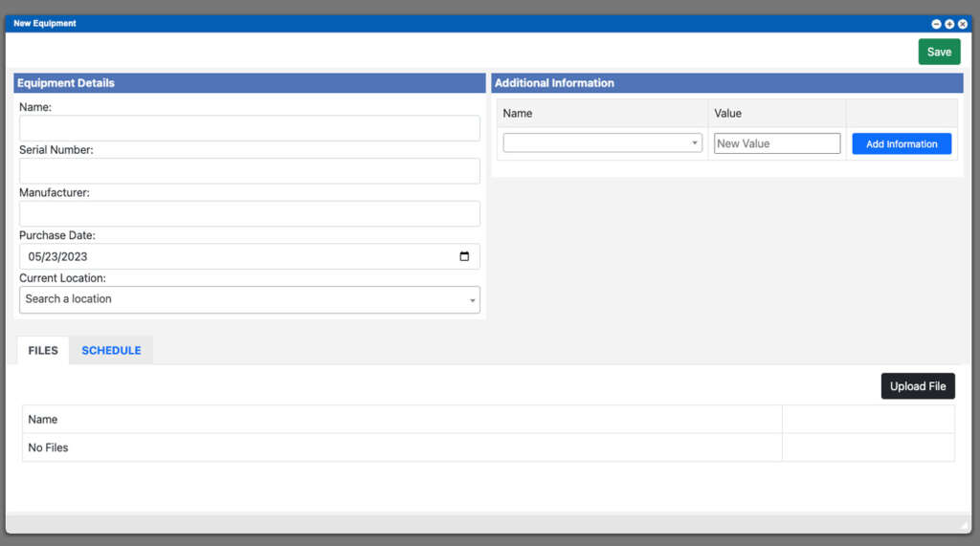
Task: Close the New Equipment window
Action: coord(963,24)
